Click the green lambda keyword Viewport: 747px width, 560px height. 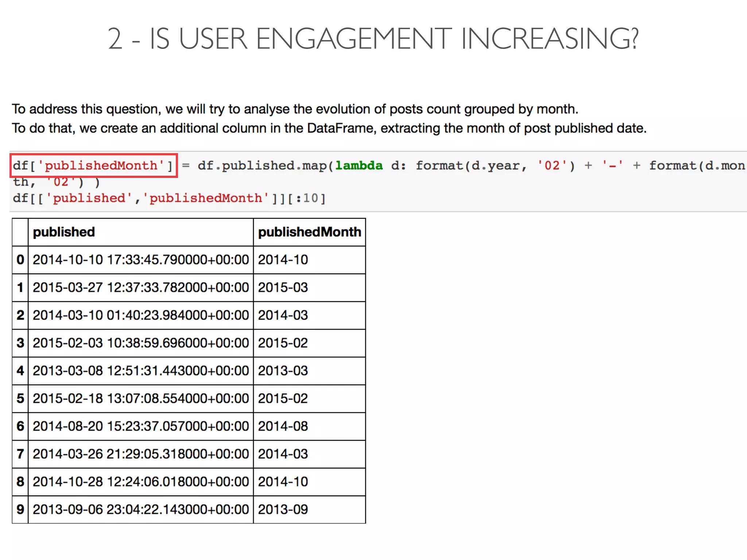tap(359, 166)
